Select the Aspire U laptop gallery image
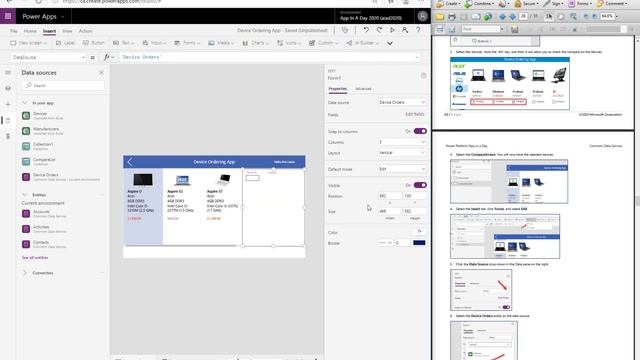 click(x=143, y=180)
